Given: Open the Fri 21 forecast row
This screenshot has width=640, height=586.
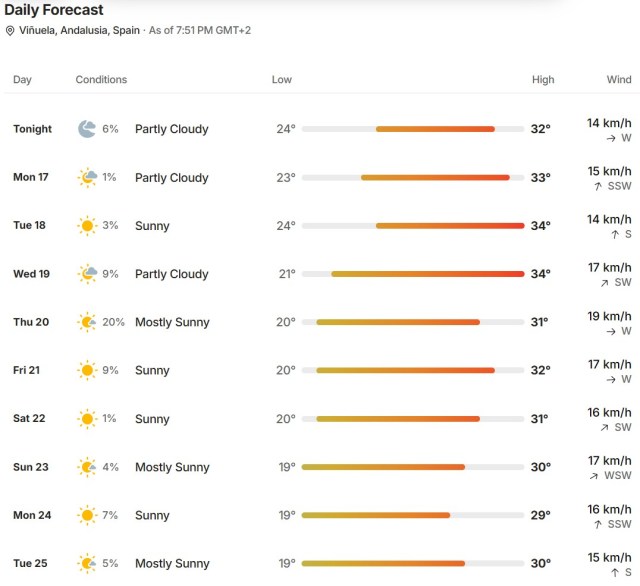Looking at the screenshot, I should (322, 370).
